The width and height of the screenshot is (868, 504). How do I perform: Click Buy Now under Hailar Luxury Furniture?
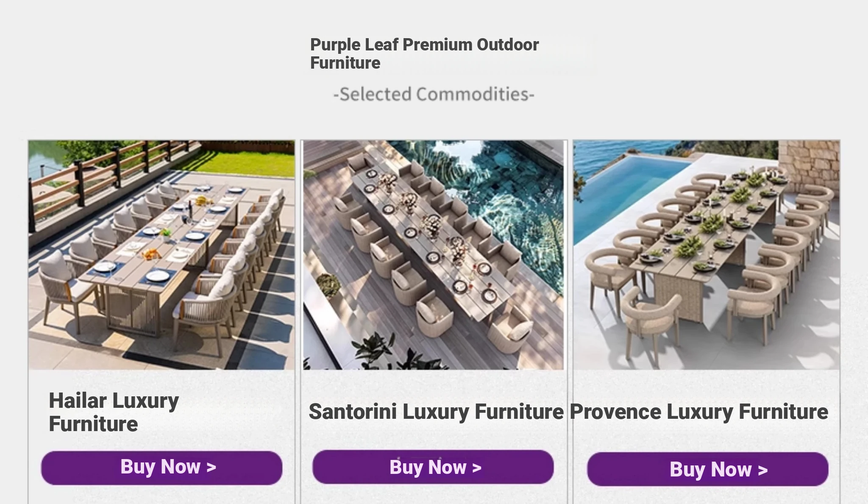point(161,468)
